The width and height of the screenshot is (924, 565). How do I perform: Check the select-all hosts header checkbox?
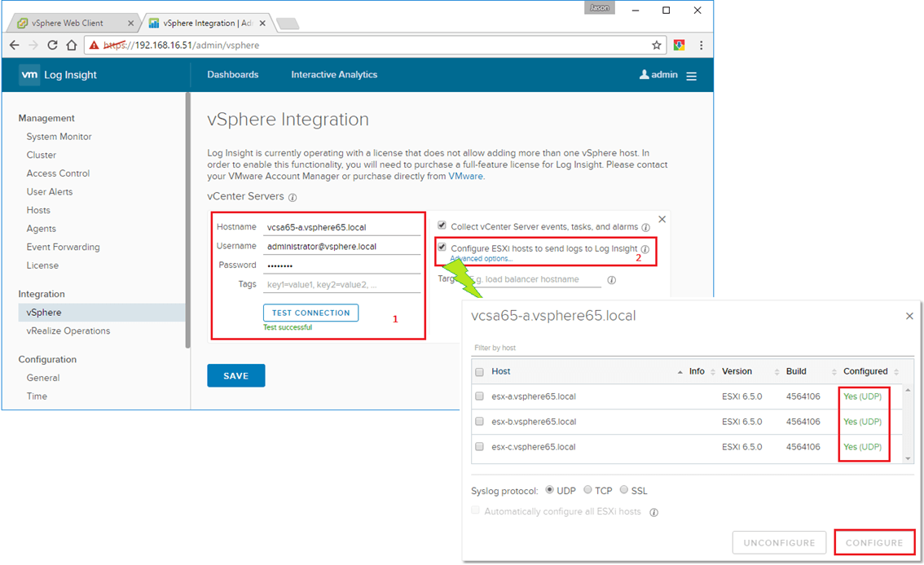click(480, 372)
